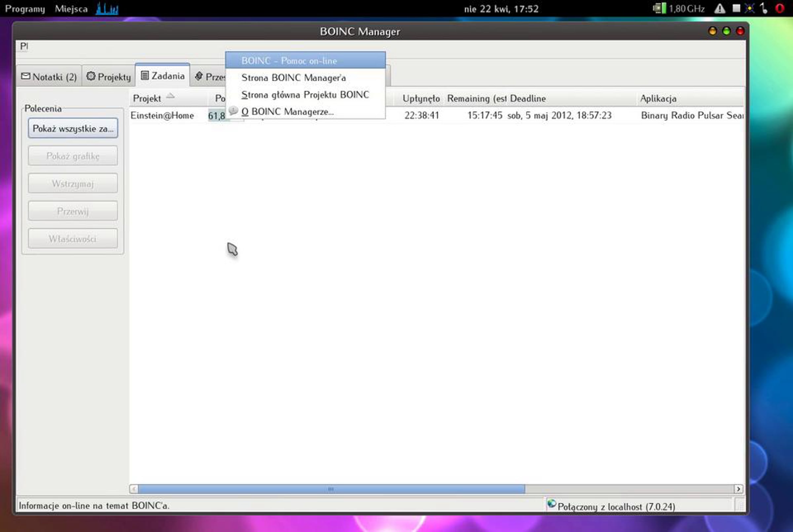Click status text Połączony z localhost (7.0.24)
The width and height of the screenshot is (793, 532).
(616, 507)
